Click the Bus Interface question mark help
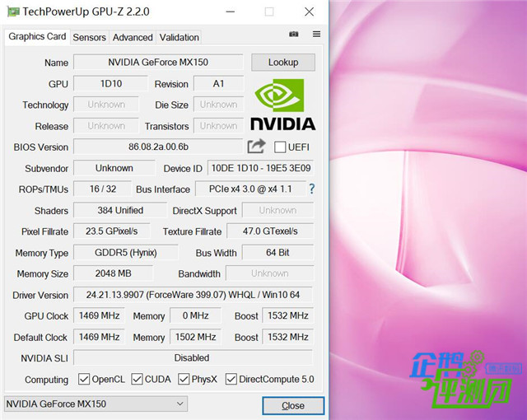Screen dimensions: 527x420 tap(311, 189)
